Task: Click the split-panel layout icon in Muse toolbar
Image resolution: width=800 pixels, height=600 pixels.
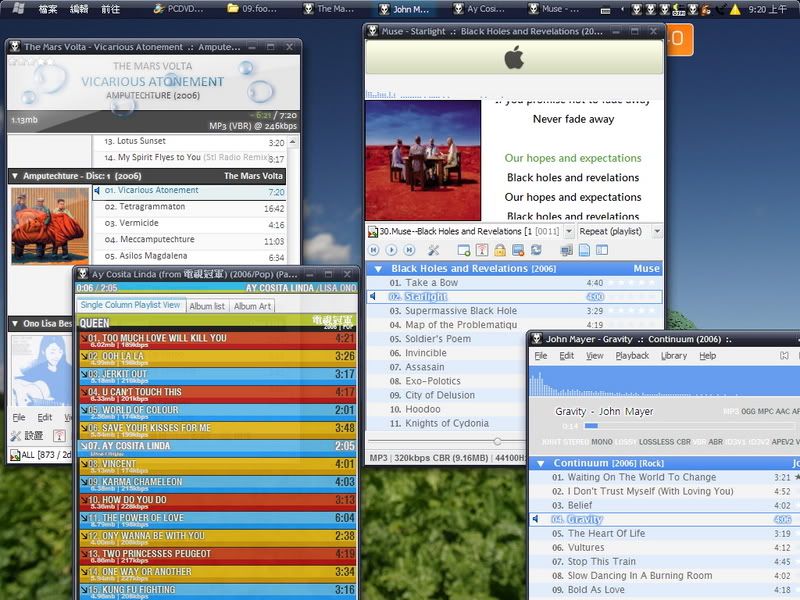Action: [602, 250]
